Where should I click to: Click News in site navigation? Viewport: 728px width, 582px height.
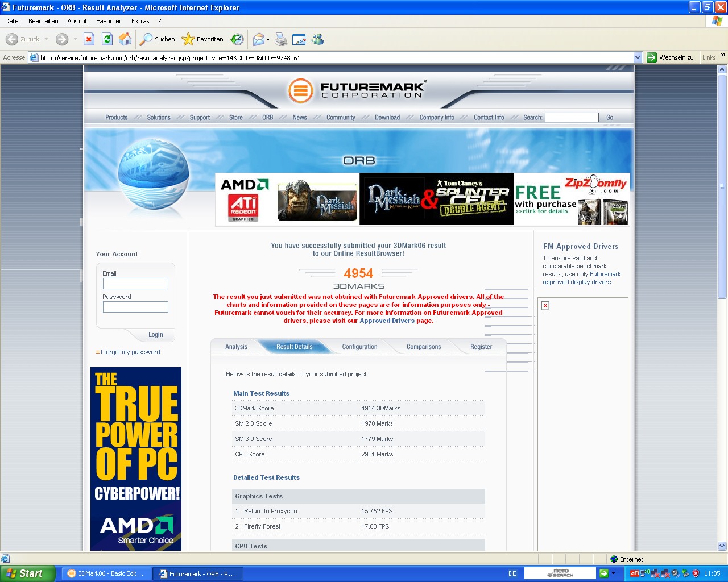(300, 118)
